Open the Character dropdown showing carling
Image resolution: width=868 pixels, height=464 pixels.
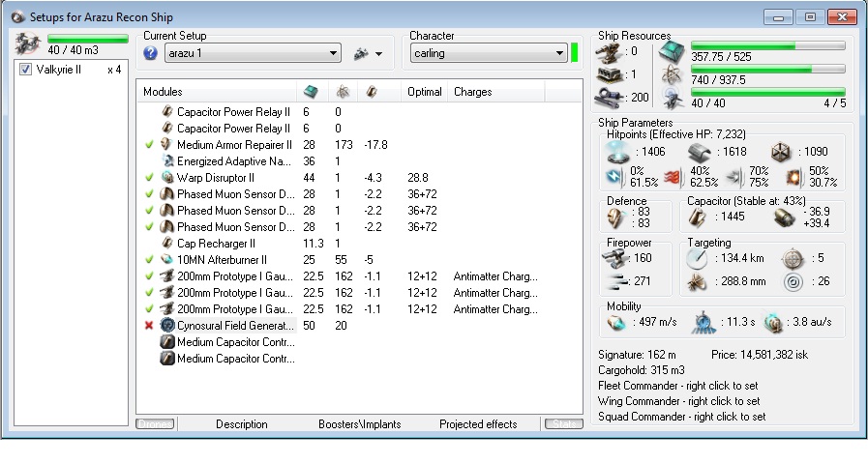click(489, 53)
